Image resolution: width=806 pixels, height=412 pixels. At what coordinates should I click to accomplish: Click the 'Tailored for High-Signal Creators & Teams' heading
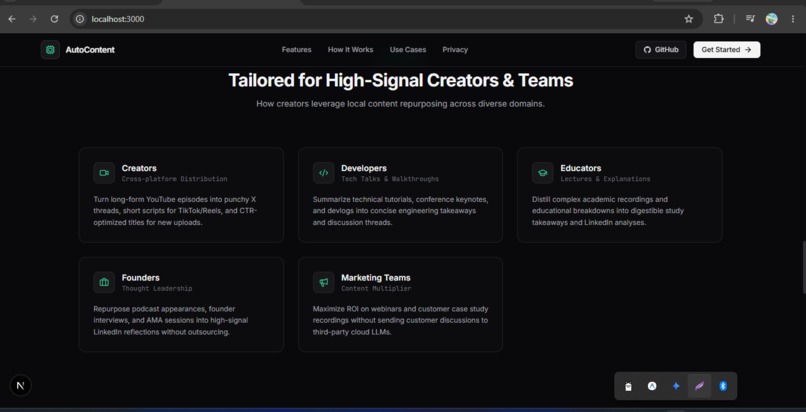pos(401,81)
